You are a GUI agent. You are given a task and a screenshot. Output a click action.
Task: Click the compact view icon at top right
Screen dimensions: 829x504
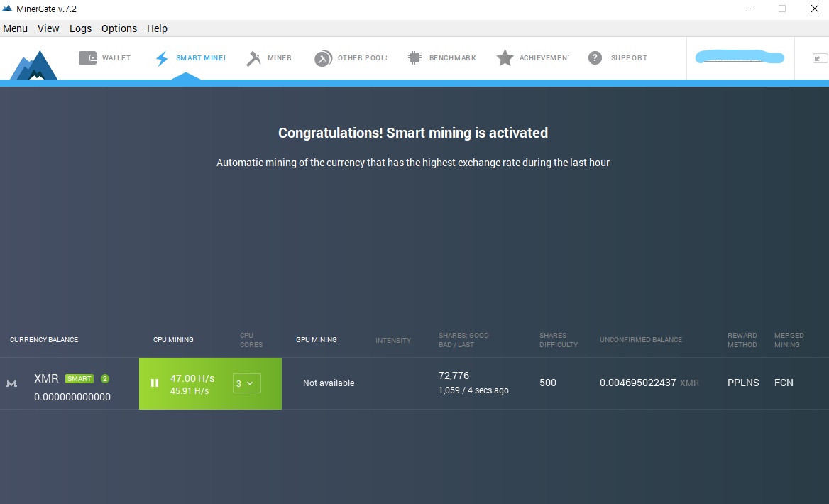[820, 58]
